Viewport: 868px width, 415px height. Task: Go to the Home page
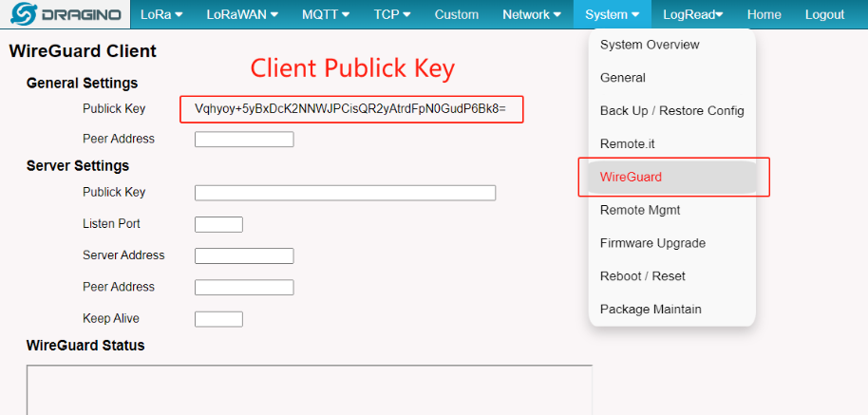[x=764, y=15]
